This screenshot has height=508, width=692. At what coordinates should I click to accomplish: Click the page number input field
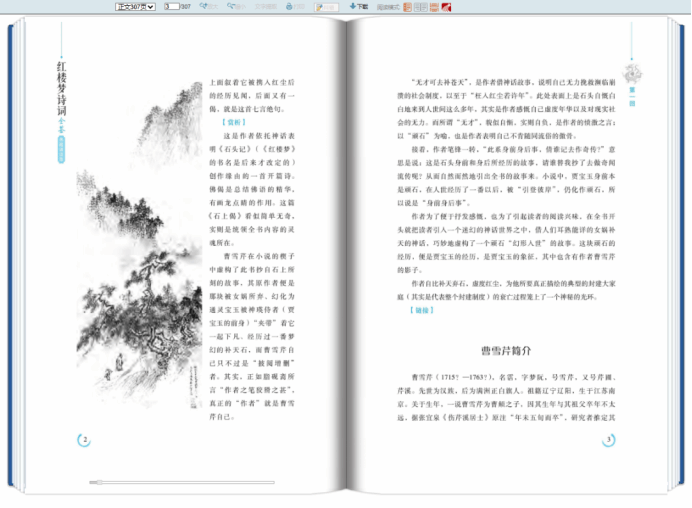click(x=172, y=7)
